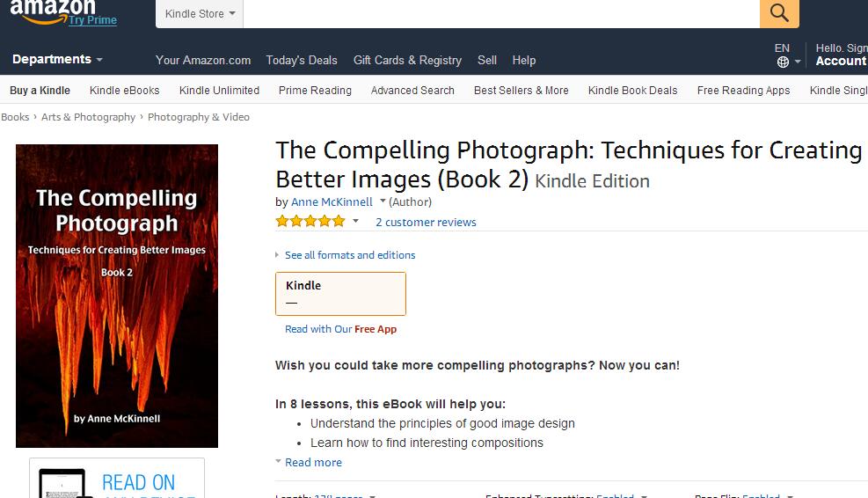
Task: Select Buy a Kindle tab
Action: pos(40,91)
